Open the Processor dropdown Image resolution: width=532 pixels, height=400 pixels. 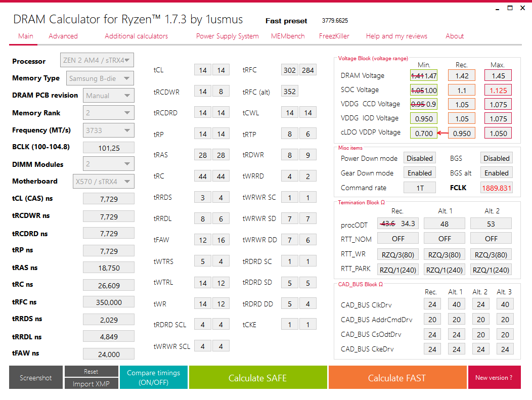click(x=97, y=60)
